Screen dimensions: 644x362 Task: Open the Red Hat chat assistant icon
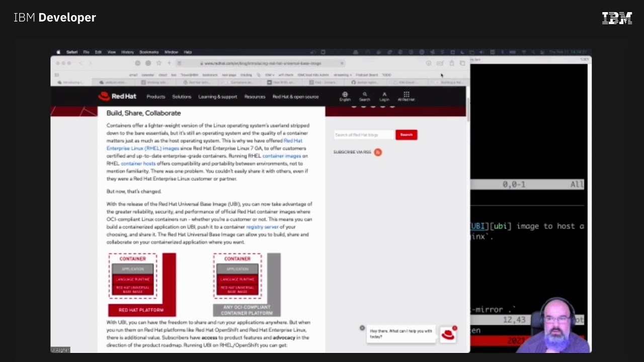click(x=448, y=334)
